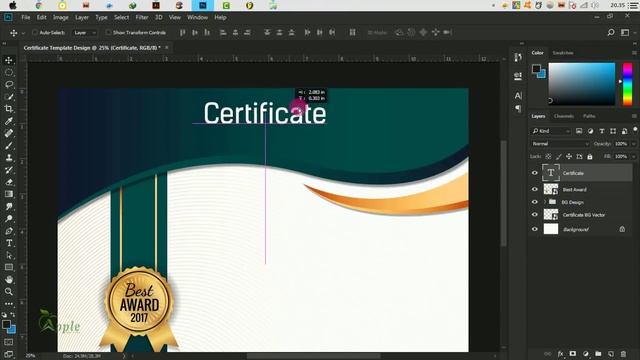Select the Crop tool
This screenshot has height=360, width=640.
point(9,109)
